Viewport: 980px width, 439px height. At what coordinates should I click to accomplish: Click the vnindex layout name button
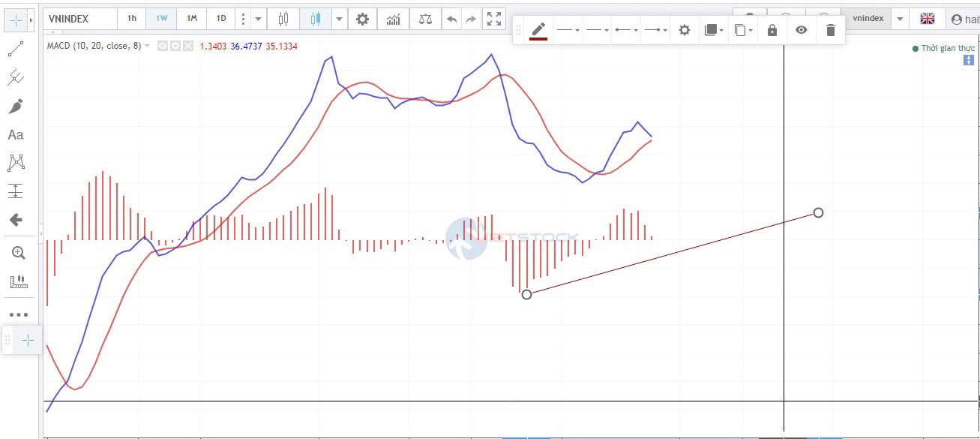coord(868,19)
